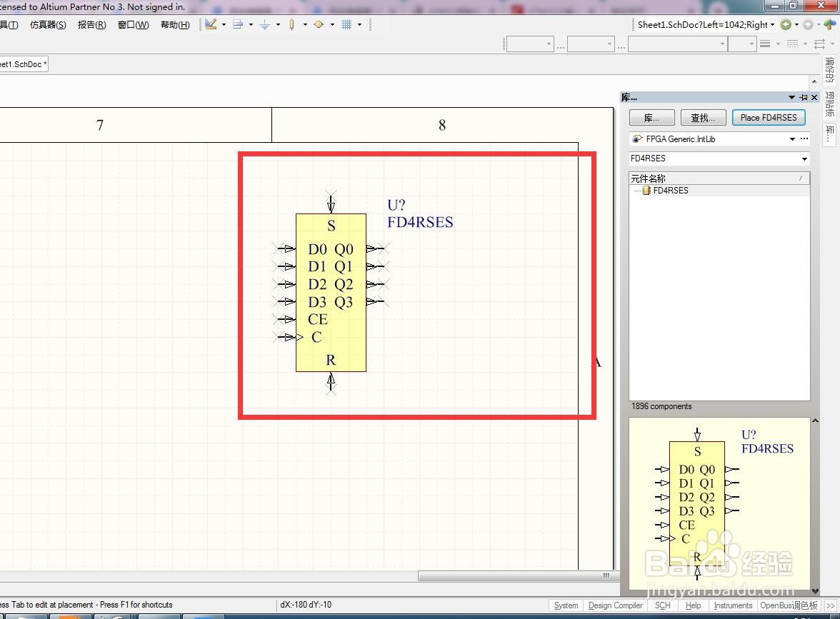Expand the align objects dropdown arrow

[x=251, y=24]
